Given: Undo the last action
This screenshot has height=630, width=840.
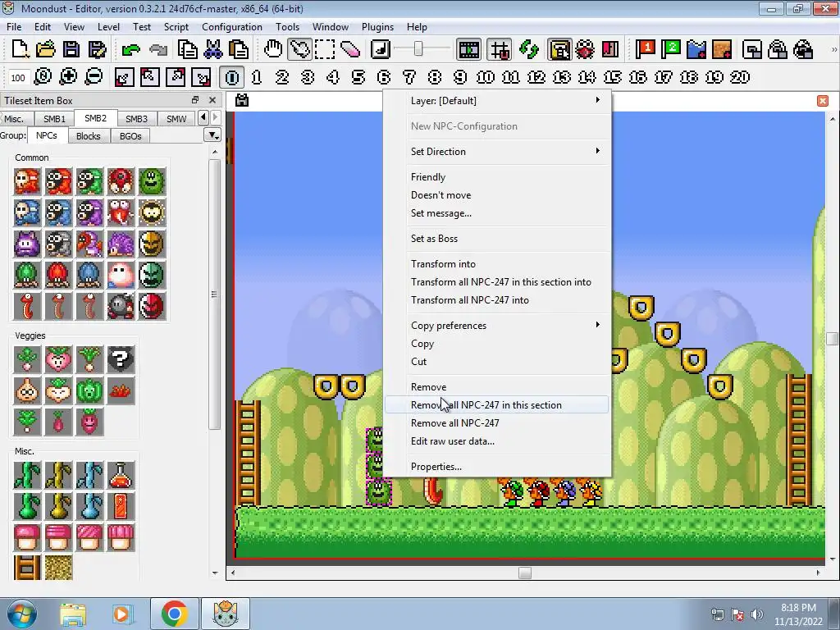Looking at the screenshot, I should (x=130, y=50).
